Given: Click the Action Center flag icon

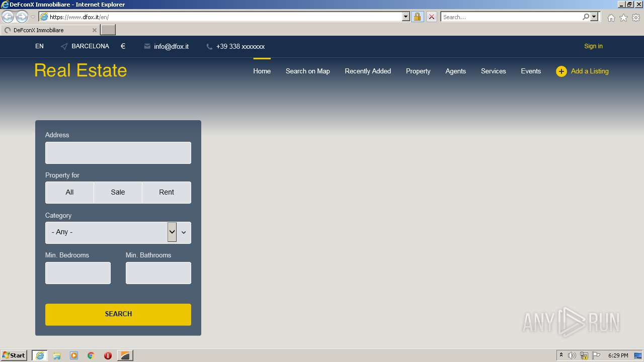Looking at the screenshot, I should pos(596,355).
